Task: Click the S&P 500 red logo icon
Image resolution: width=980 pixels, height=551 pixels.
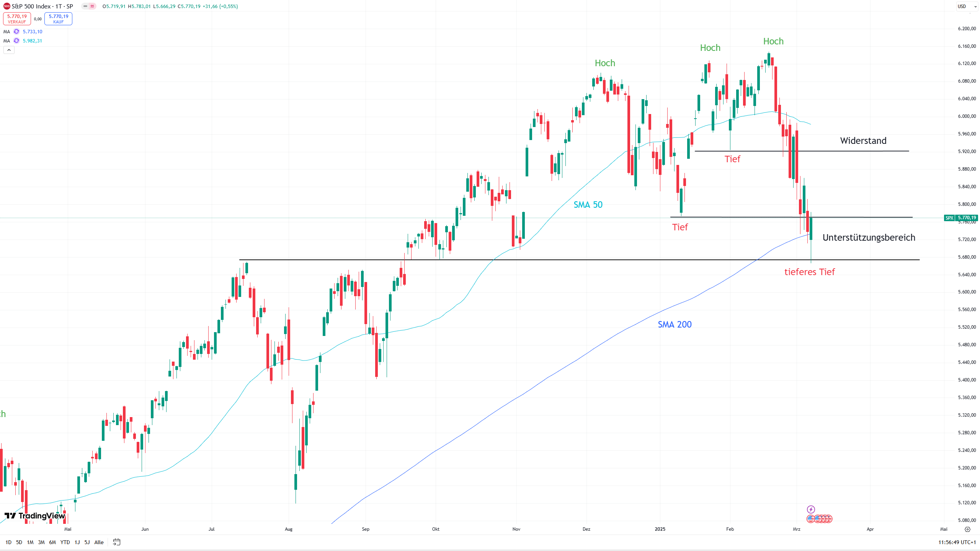Action: (7, 6)
